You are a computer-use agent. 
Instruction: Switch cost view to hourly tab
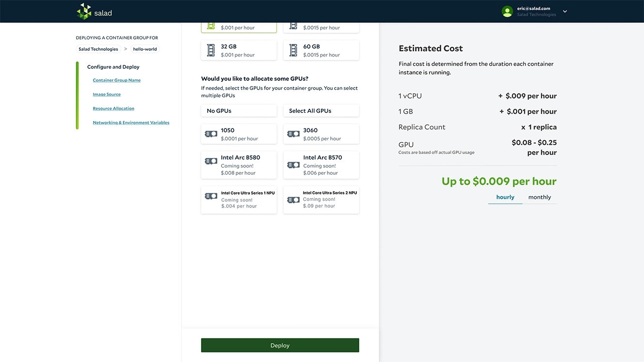[505, 197]
